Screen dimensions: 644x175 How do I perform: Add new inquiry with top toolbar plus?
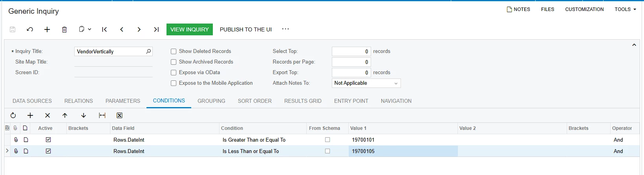[47, 29]
